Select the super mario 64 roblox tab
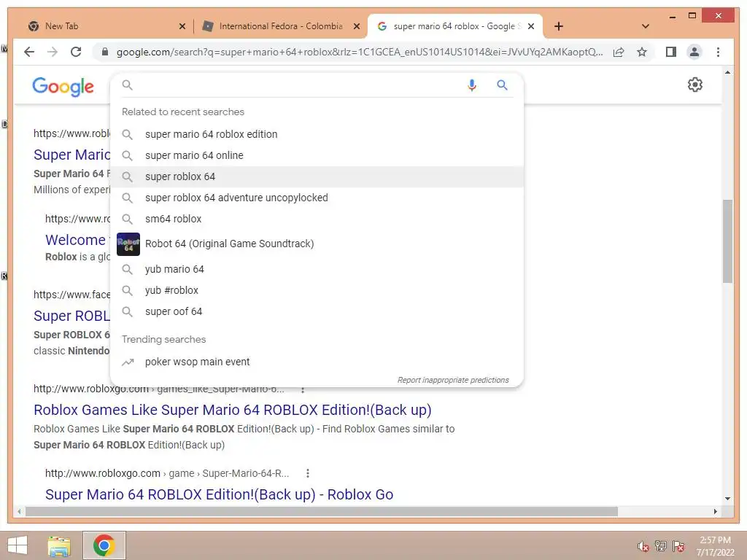The height and width of the screenshot is (560, 747). 454,26
